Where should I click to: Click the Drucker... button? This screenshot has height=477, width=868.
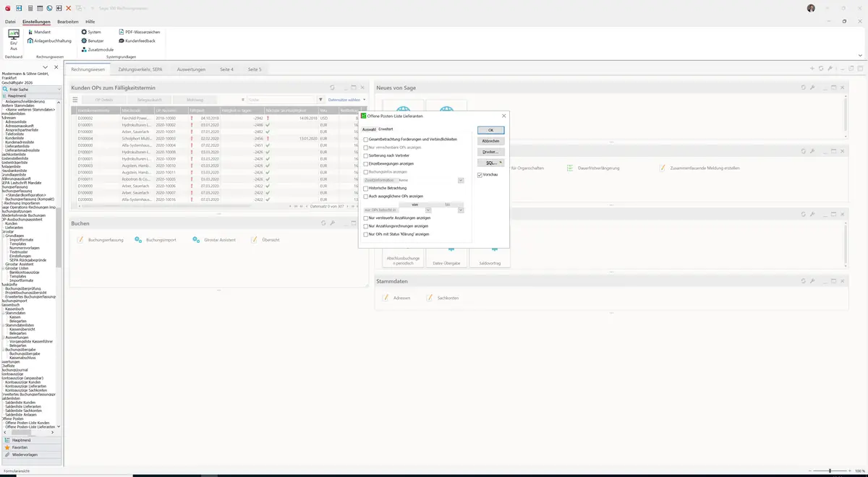[x=490, y=152]
